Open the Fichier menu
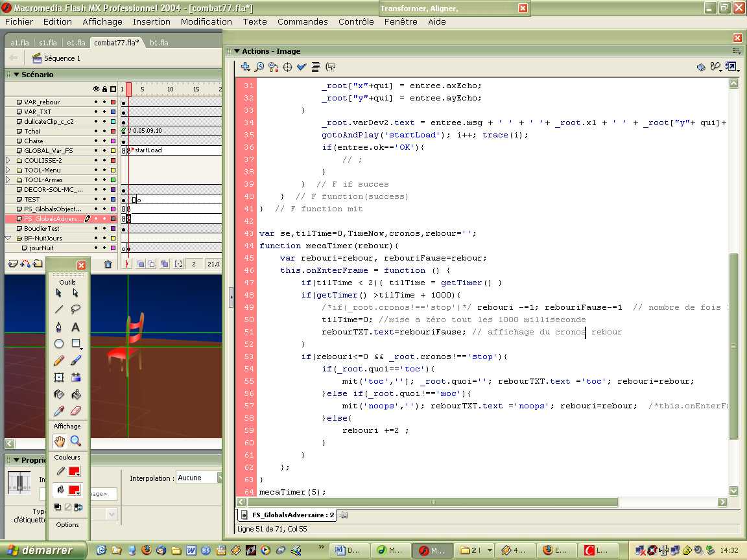Image resolution: width=747 pixels, height=560 pixels. [x=19, y=21]
